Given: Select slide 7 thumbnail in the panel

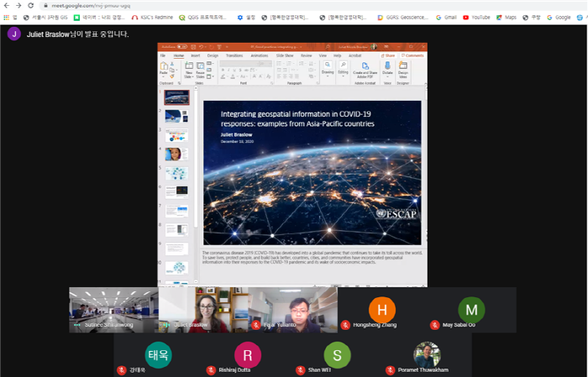Looking at the screenshot, I should click(x=176, y=211).
